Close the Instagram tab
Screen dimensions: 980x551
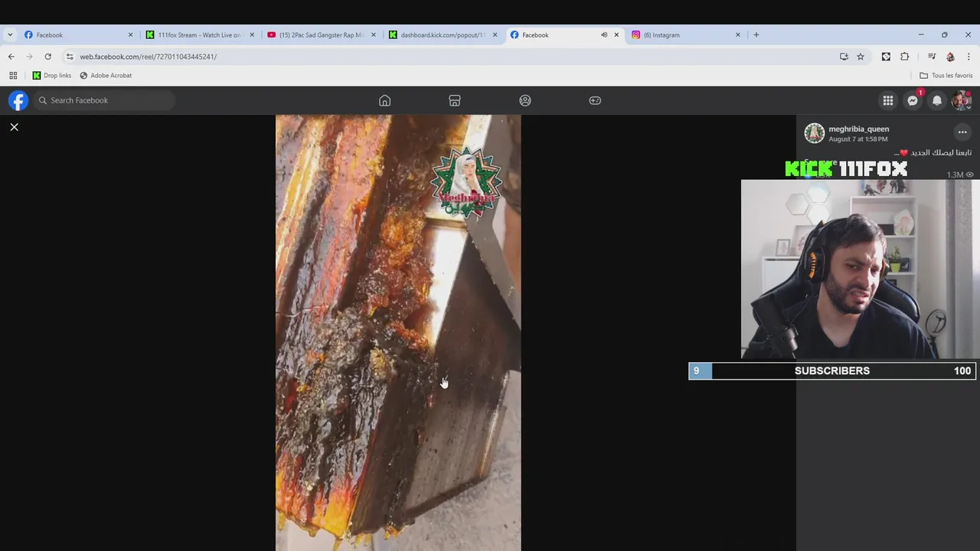click(738, 34)
